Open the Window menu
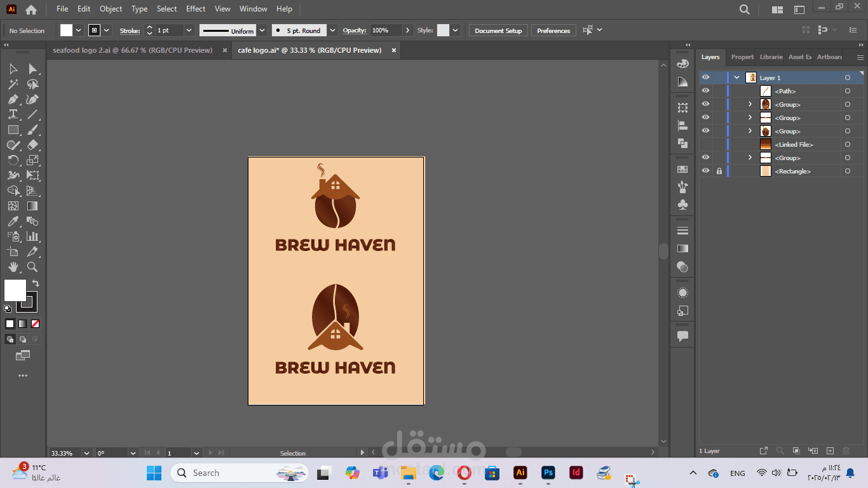This screenshot has width=868, height=488. pos(254,9)
